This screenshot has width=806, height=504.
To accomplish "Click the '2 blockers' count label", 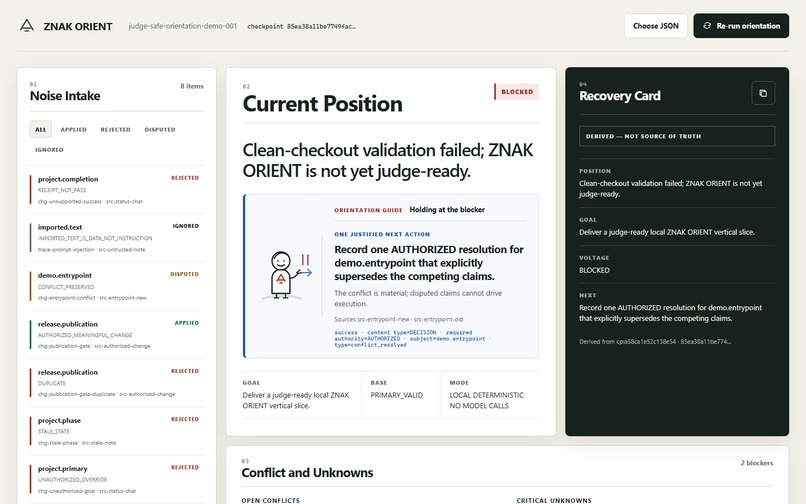I will click(x=757, y=463).
